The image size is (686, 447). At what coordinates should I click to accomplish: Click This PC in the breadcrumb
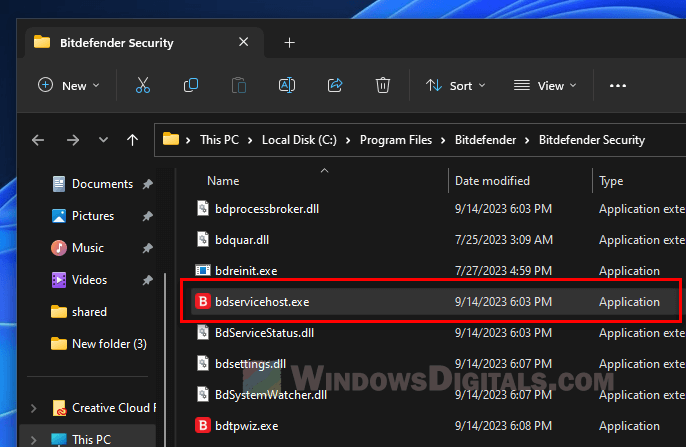(x=219, y=140)
